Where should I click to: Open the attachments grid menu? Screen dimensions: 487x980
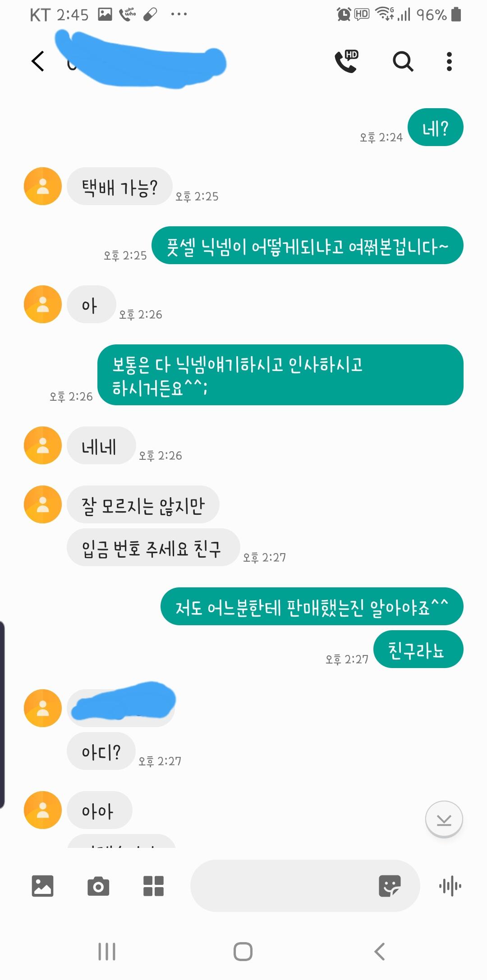153,886
